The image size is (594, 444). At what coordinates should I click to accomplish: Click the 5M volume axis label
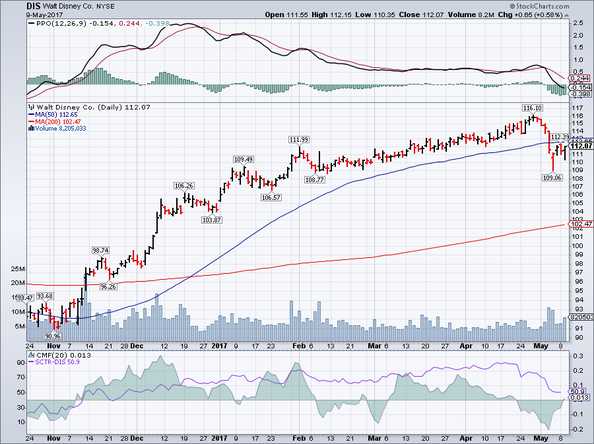coord(20,327)
